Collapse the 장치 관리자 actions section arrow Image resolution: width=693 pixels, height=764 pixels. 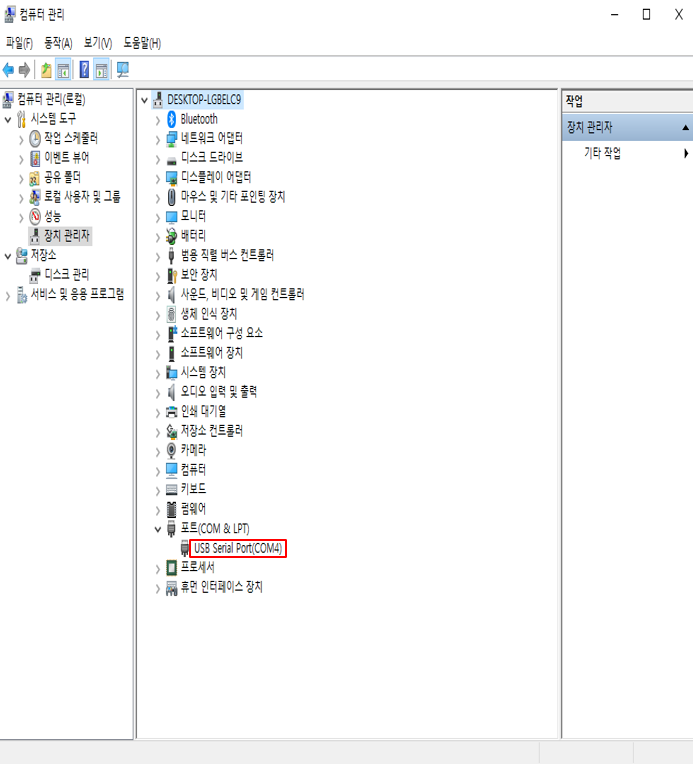click(685, 128)
